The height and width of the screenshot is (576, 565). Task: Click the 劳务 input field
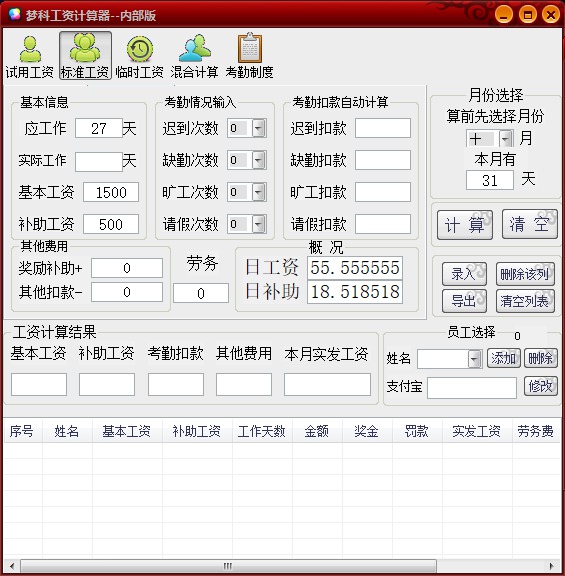click(x=201, y=293)
